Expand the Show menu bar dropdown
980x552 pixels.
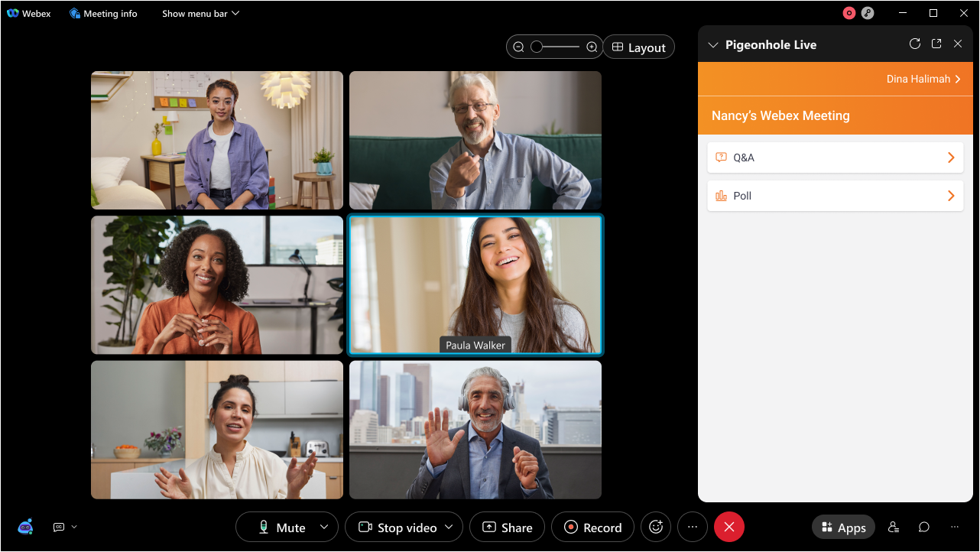(200, 14)
